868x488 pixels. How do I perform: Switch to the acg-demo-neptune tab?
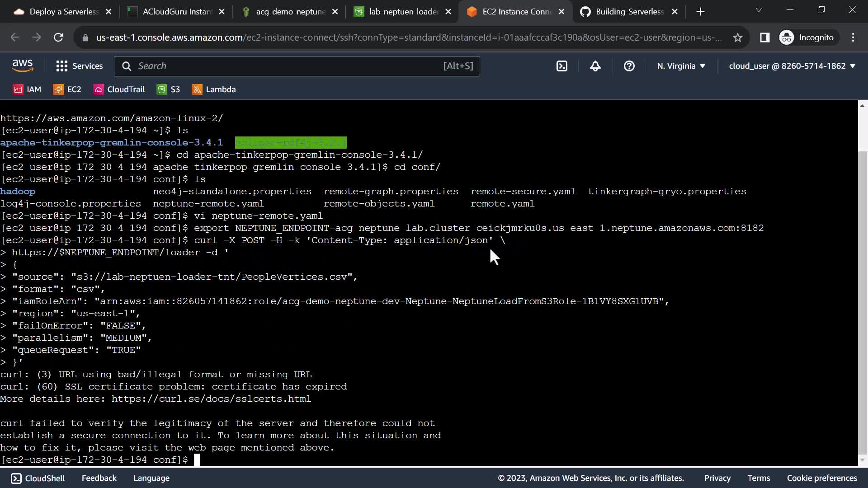(290, 12)
